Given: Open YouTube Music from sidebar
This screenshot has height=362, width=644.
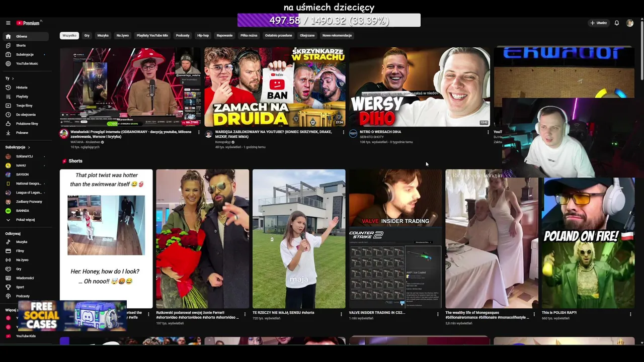Looking at the screenshot, I should (x=27, y=63).
